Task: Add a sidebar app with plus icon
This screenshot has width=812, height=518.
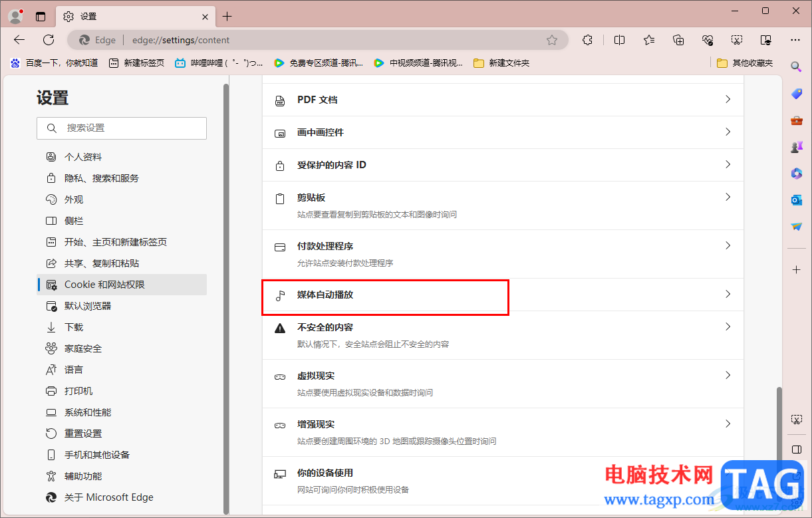Action: pos(796,269)
